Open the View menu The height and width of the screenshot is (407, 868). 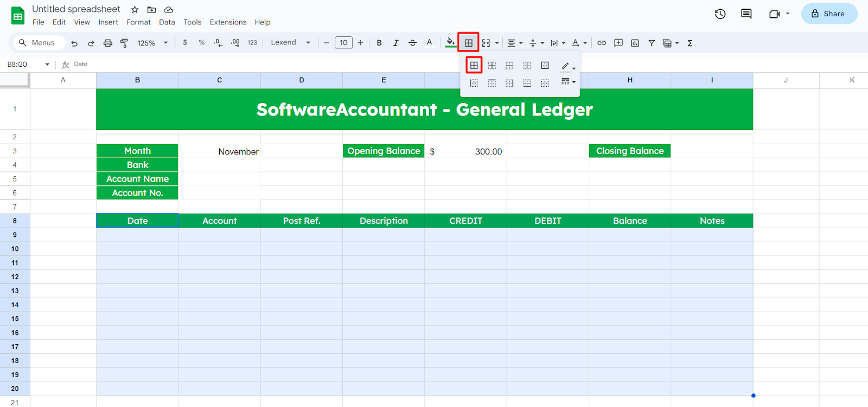coord(82,22)
